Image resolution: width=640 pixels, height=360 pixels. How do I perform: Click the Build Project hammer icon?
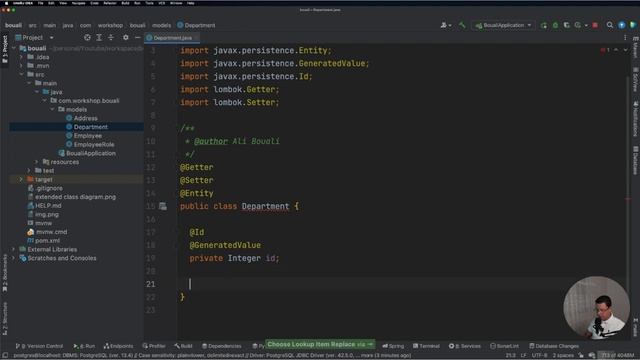coord(462,25)
